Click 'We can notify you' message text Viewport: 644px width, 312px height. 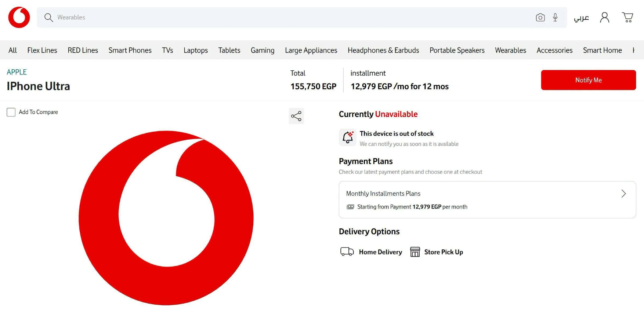click(x=409, y=144)
